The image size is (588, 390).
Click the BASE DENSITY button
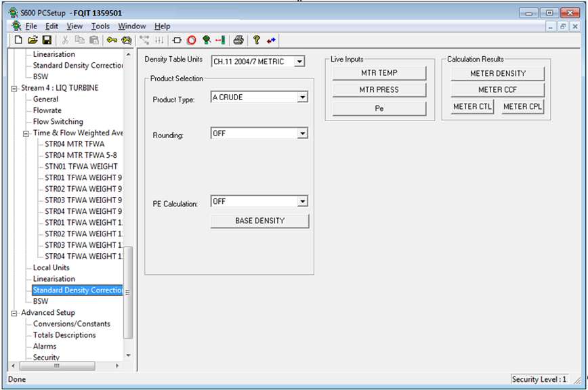[260, 221]
